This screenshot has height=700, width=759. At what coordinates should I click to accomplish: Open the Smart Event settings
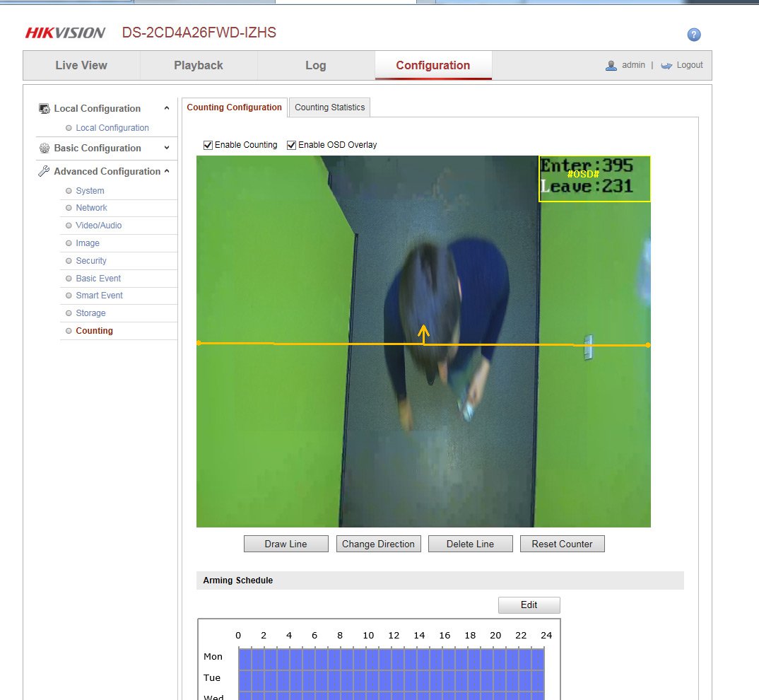coord(99,296)
